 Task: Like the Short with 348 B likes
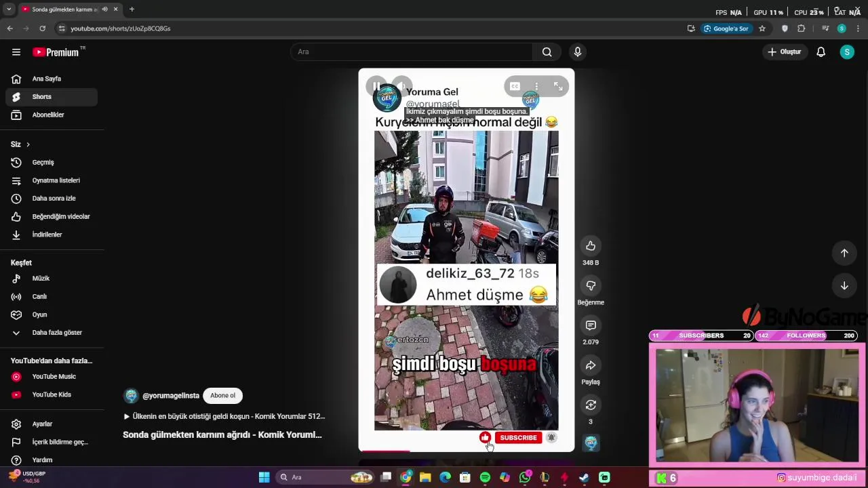tap(591, 246)
